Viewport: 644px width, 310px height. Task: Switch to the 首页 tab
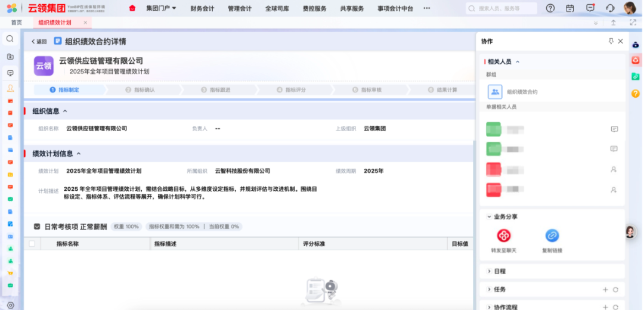click(17, 23)
